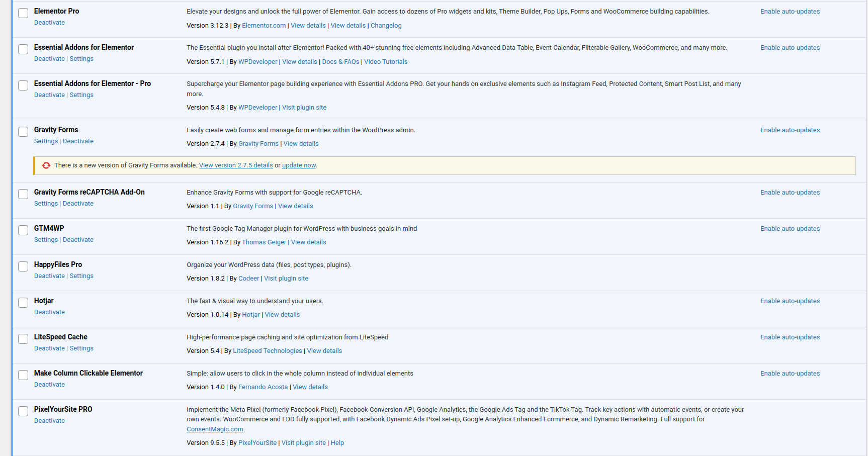Screen dimensions: 868x456
Task: Click Help link for PixelYourSite PRO
Action: click(337, 443)
